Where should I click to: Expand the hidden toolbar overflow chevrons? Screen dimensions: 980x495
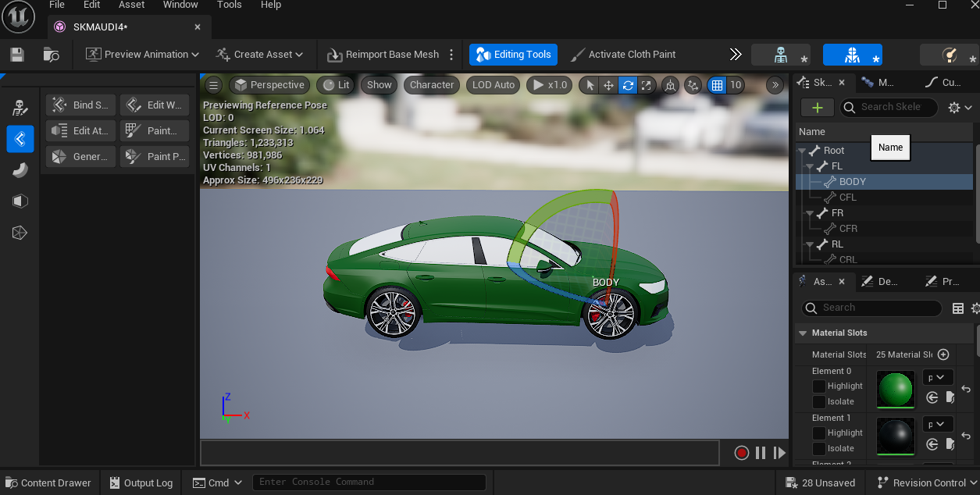736,55
